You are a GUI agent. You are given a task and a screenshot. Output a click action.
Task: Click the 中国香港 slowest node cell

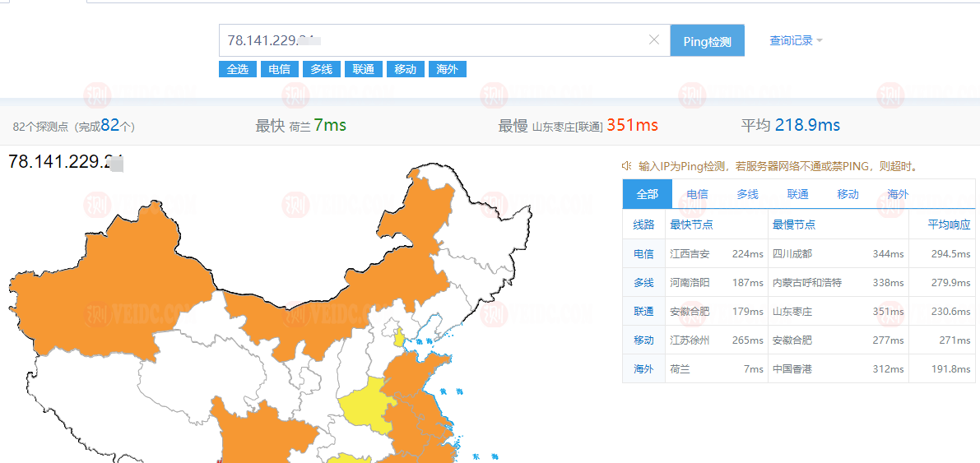792,368
